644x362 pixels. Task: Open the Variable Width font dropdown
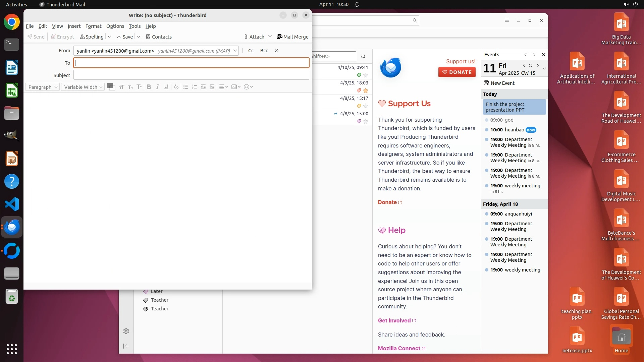tap(83, 87)
